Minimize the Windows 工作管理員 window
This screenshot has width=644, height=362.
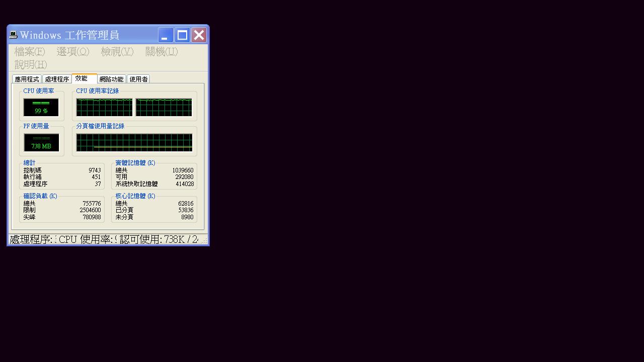tap(166, 35)
